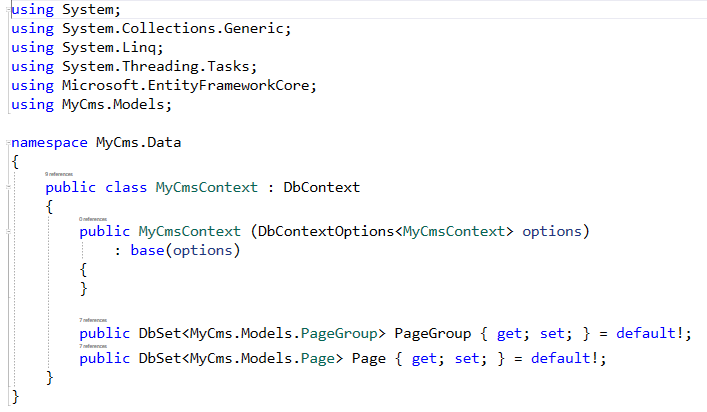Screen dimensions: 707x412
Task: Collapse the MyCmsContext class outlining marker
Action: [x=4, y=187]
